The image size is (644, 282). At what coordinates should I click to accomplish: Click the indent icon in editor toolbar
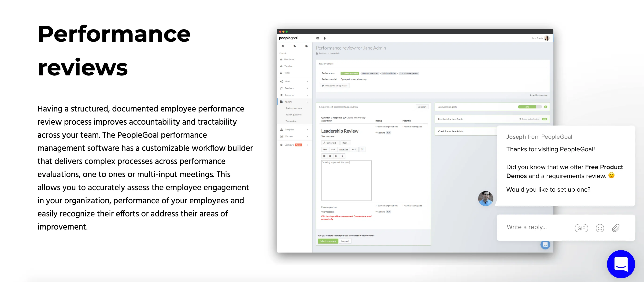[x=342, y=156]
